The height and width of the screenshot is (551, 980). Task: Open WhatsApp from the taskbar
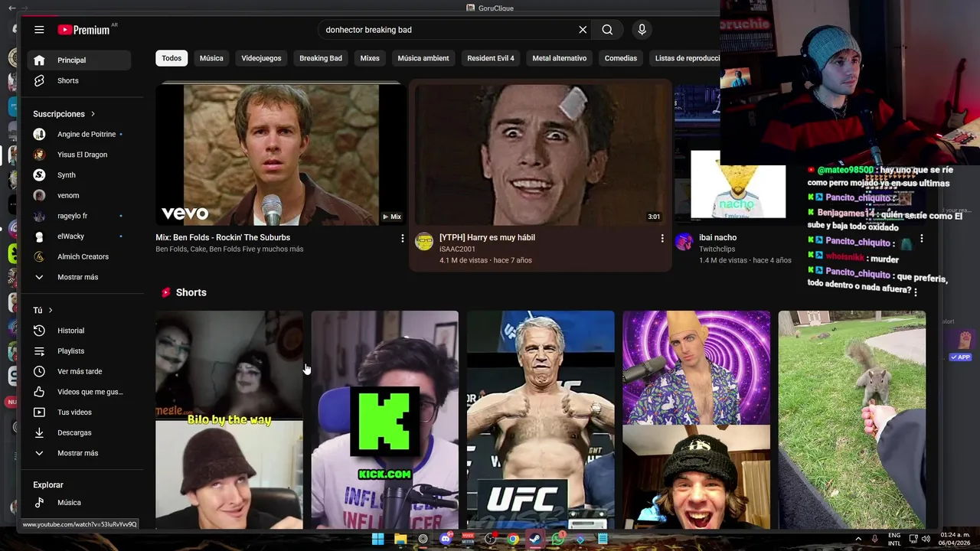(557, 539)
